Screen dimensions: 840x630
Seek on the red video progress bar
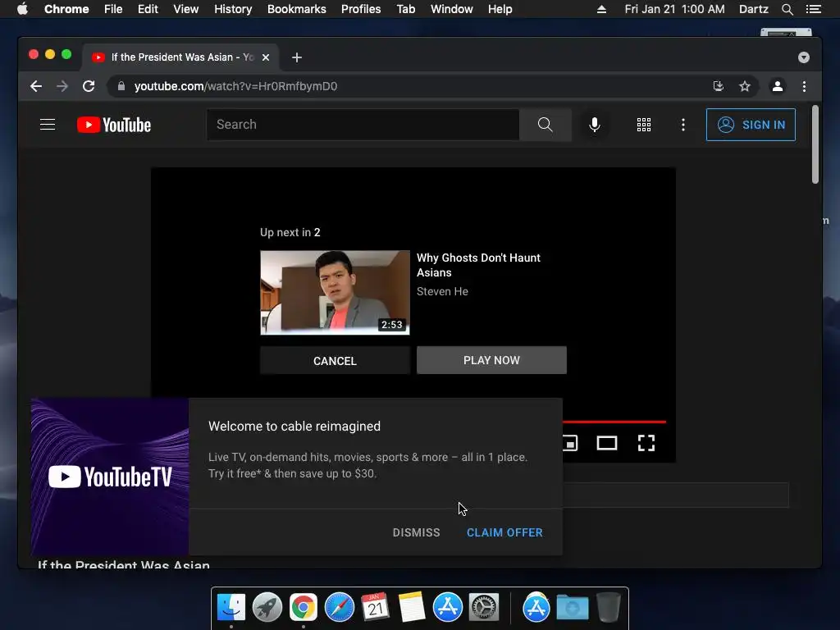tap(614, 422)
